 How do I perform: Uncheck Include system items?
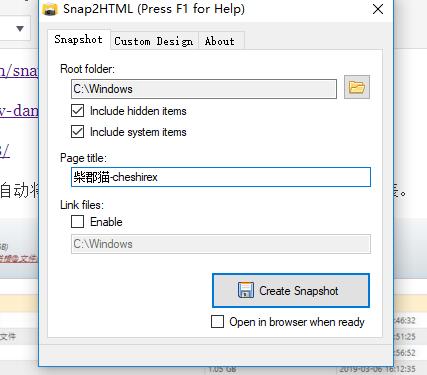pyautogui.click(x=77, y=132)
